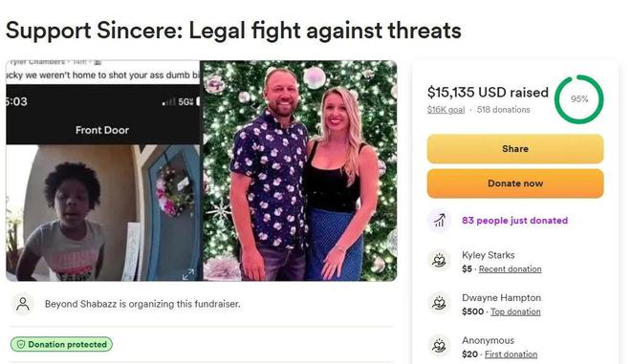
Task: Click the Beyond Shabazz organizer text
Action: click(142, 304)
